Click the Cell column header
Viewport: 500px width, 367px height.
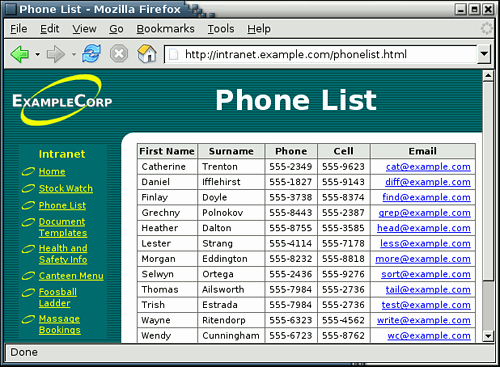tap(343, 151)
